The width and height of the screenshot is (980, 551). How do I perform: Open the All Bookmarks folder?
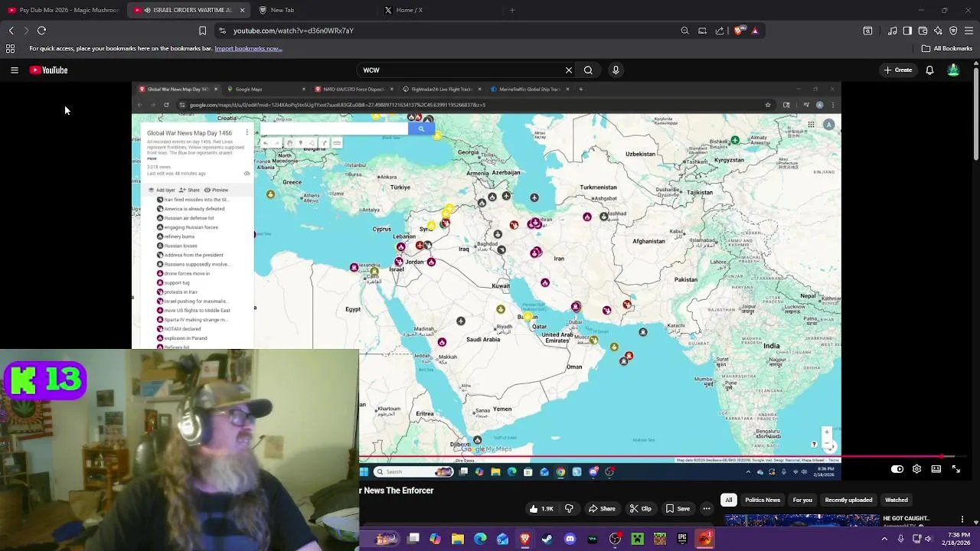point(947,48)
